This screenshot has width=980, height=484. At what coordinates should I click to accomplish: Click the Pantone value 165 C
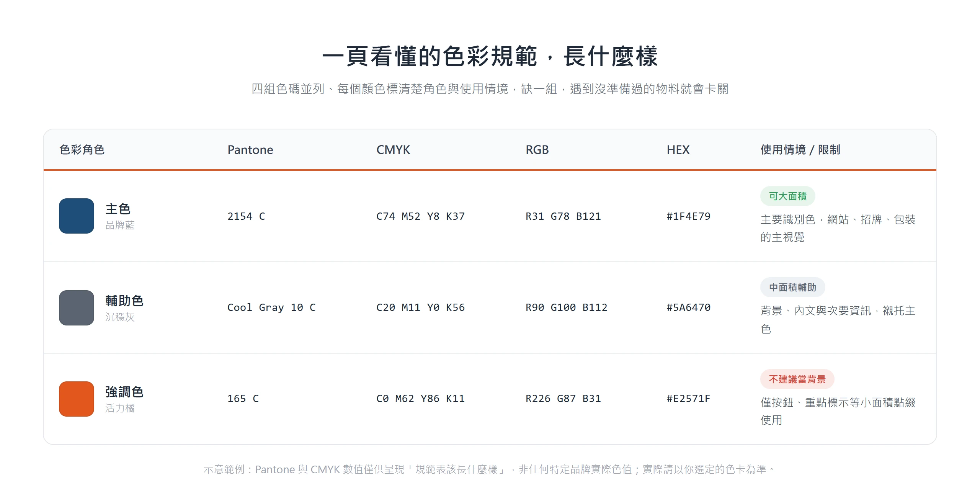(243, 399)
